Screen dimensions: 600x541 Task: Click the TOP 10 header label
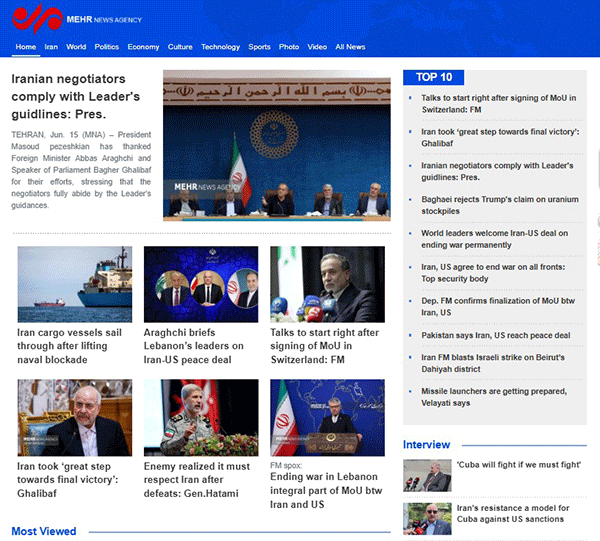pos(434,77)
